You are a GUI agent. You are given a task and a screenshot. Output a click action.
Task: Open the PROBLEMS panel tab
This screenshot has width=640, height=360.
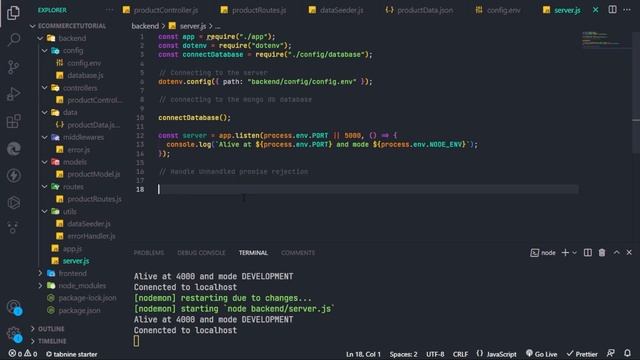(x=149, y=253)
